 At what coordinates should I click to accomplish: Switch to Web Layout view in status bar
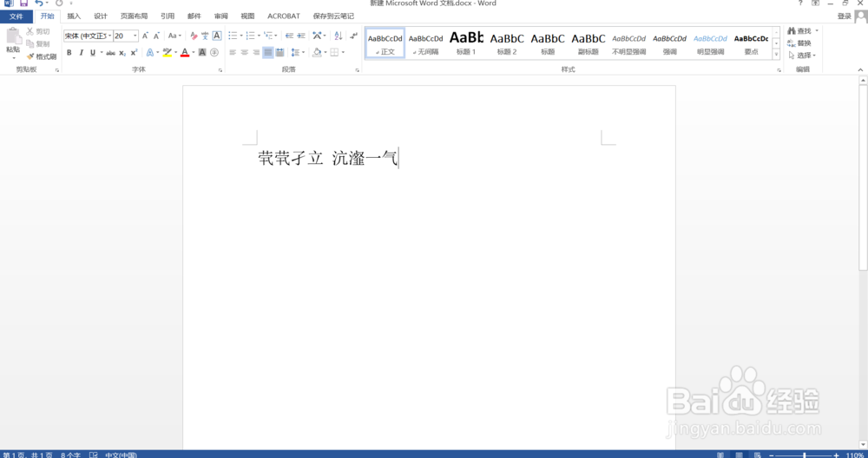pyautogui.click(x=757, y=455)
